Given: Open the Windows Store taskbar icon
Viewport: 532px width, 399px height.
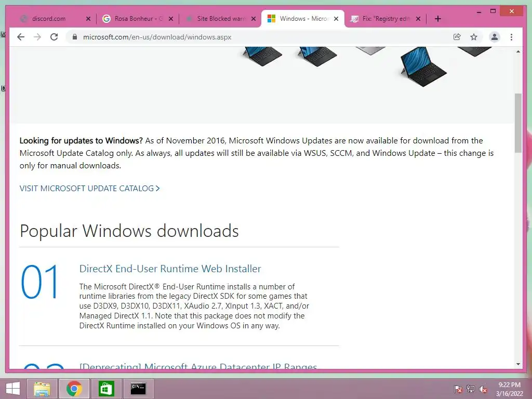Looking at the screenshot, I should pos(106,389).
